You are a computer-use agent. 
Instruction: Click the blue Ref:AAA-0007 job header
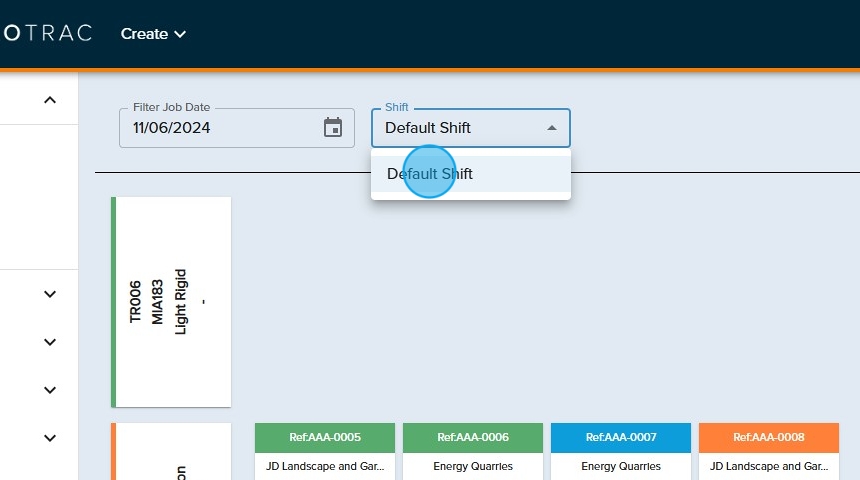621,437
